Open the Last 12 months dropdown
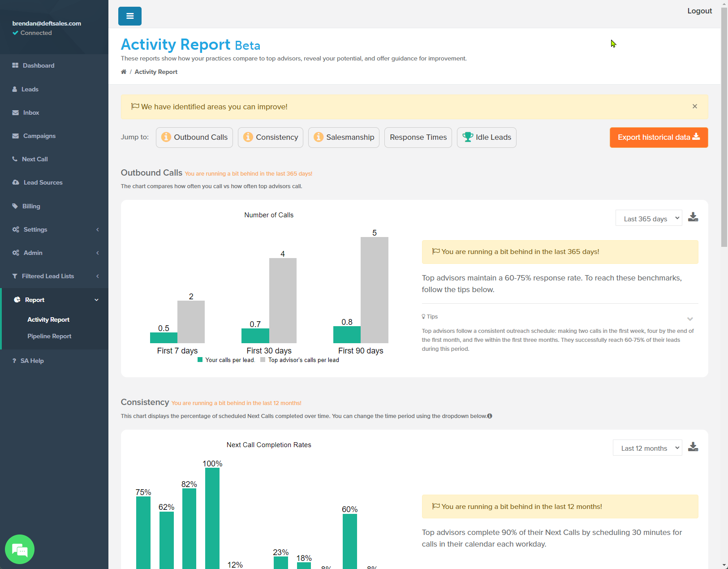The height and width of the screenshot is (569, 728). pyautogui.click(x=647, y=448)
